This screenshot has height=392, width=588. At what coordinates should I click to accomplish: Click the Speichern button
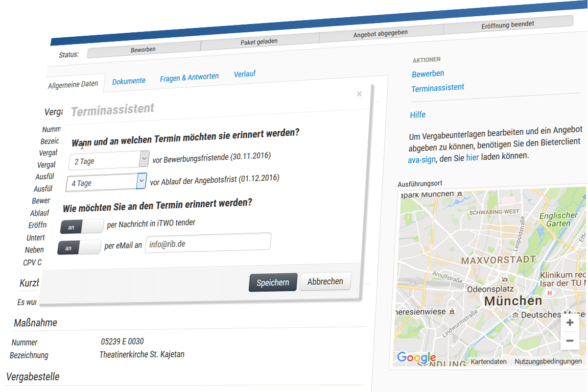click(x=273, y=283)
